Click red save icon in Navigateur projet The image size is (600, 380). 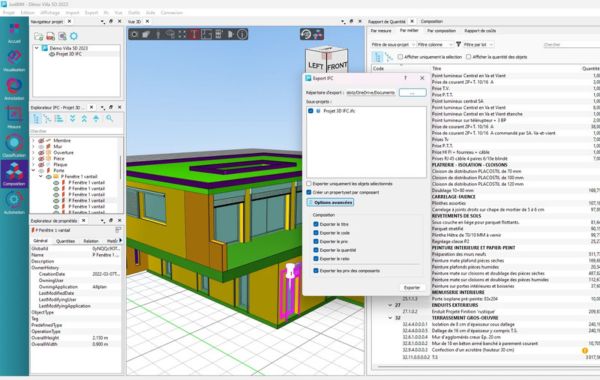tap(51, 36)
